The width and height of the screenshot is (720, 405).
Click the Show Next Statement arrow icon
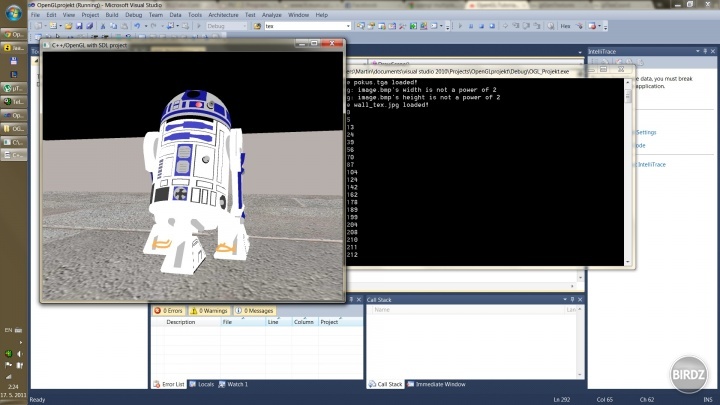point(505,26)
